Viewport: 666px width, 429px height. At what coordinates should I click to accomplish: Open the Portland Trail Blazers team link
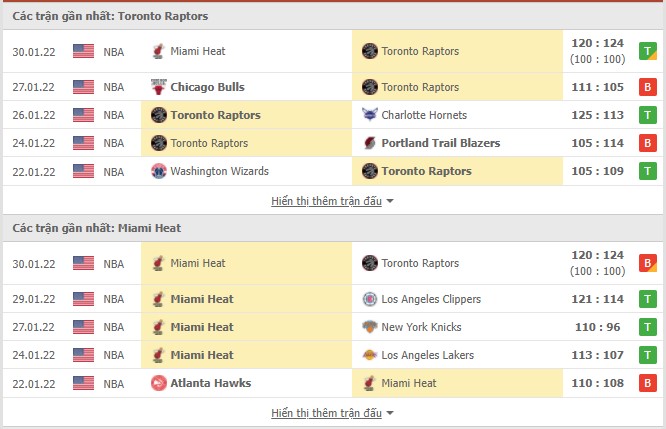coord(440,143)
